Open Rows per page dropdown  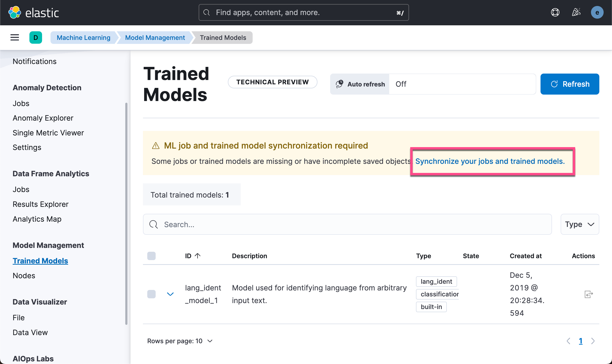(x=180, y=341)
